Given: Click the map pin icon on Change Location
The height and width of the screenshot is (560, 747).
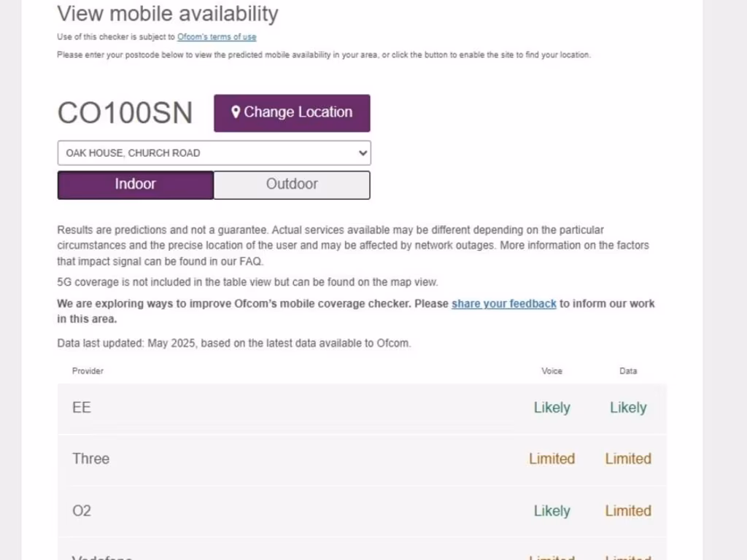Looking at the screenshot, I should 236,112.
